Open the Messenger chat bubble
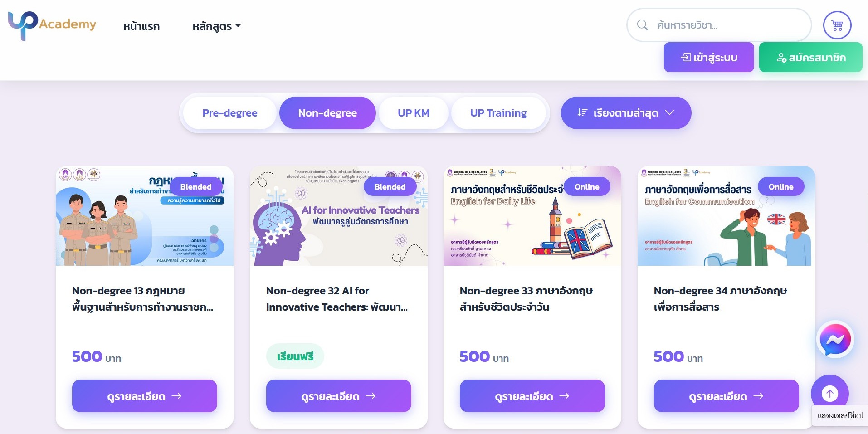This screenshot has width=868, height=434. click(x=835, y=340)
